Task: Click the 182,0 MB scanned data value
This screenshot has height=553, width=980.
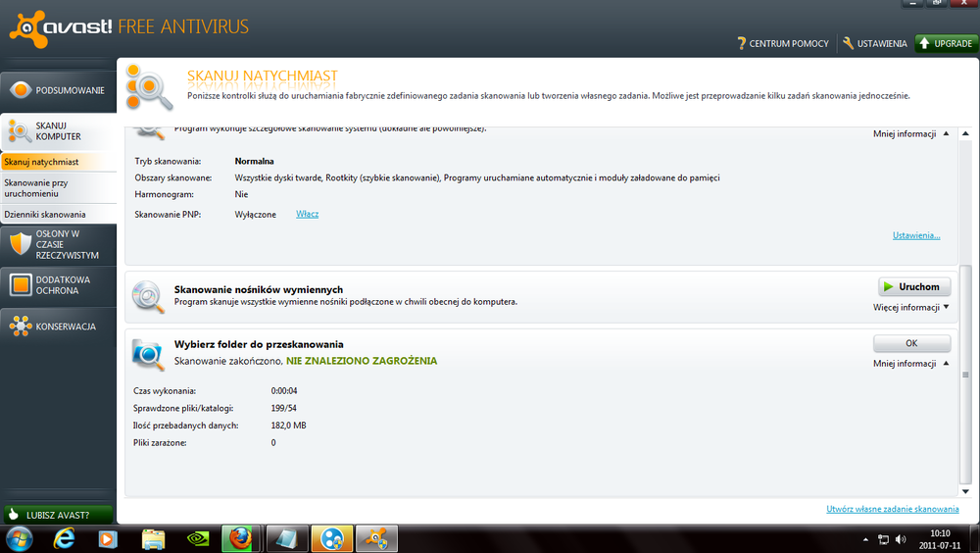Action: click(288, 426)
